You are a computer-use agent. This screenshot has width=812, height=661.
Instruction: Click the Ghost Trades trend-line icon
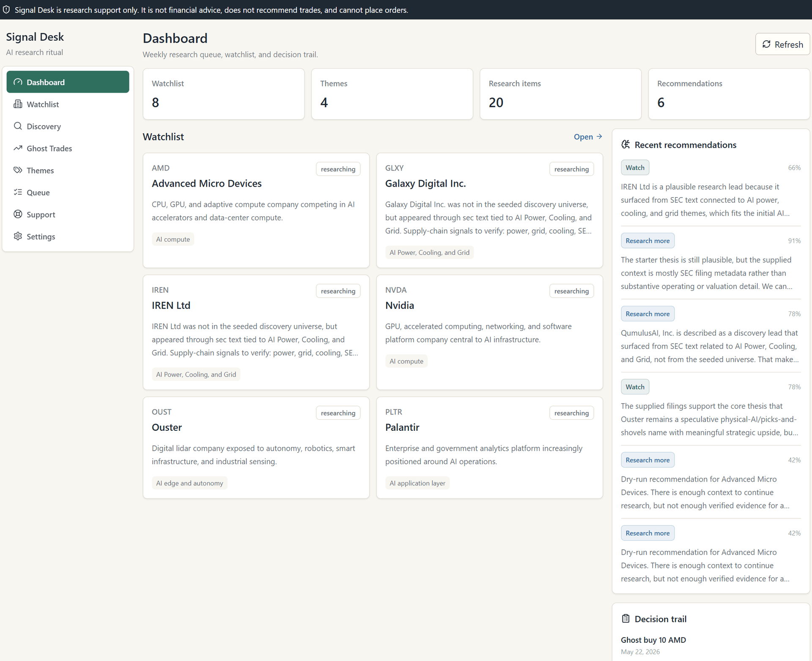[18, 148]
